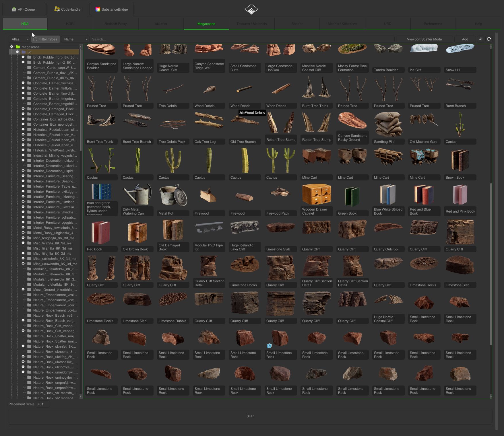Enable Viewport Scatter Mode
Screen dimensions: 504x436
pyautogui.click(x=424, y=39)
